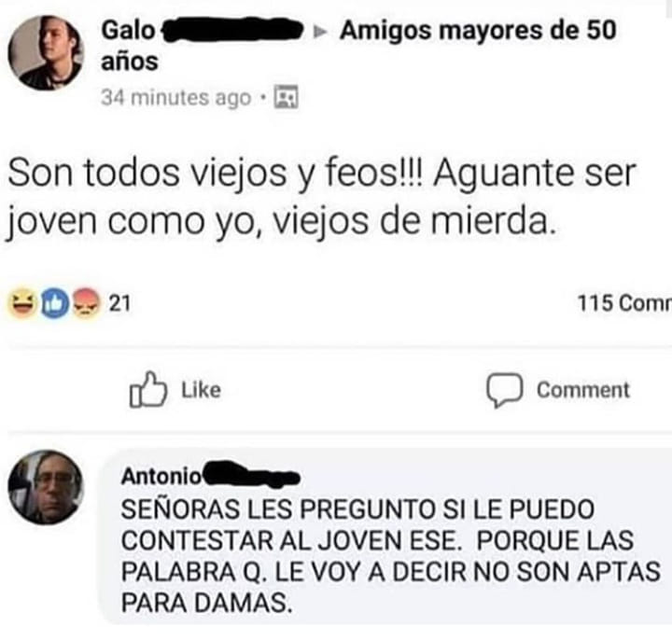
Task: Open the 115 Comments count
Action: [x=624, y=303]
